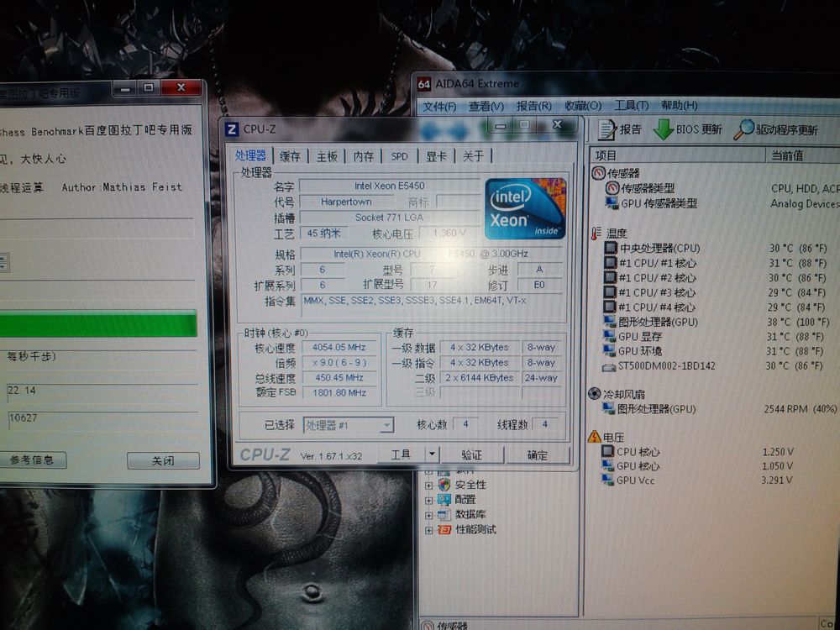Open the 缓存 tab in CPU-Z
840x630 pixels.
point(290,156)
